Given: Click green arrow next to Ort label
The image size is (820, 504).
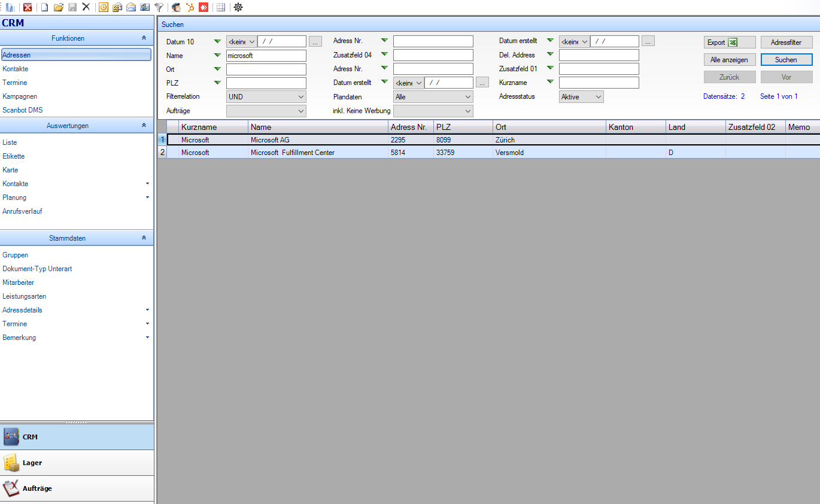Looking at the screenshot, I should tap(217, 69).
